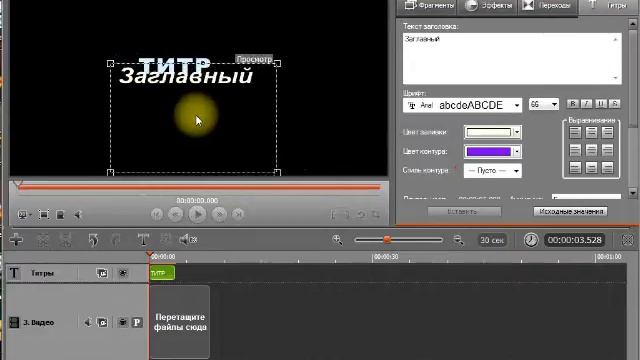Switch to the Титры tab
The image size is (640, 360).
609,6
